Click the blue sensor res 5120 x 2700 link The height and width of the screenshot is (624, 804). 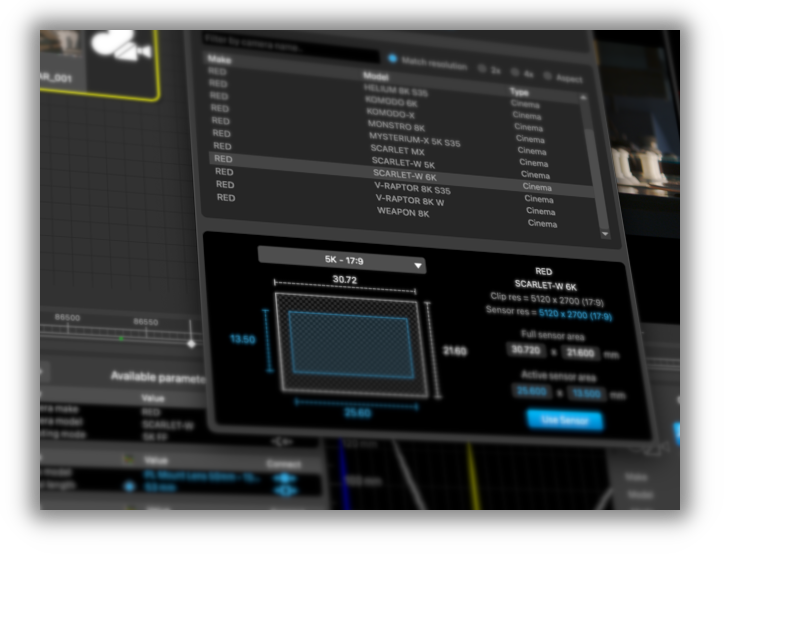[575, 314]
